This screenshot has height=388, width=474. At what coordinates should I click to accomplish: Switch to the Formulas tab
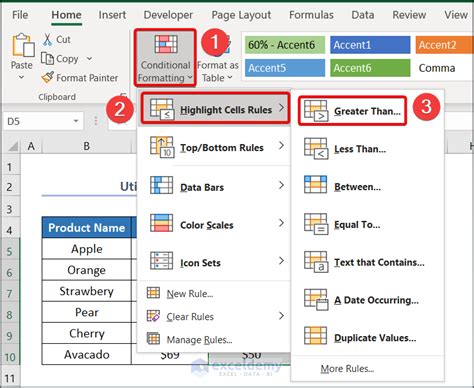(x=311, y=15)
